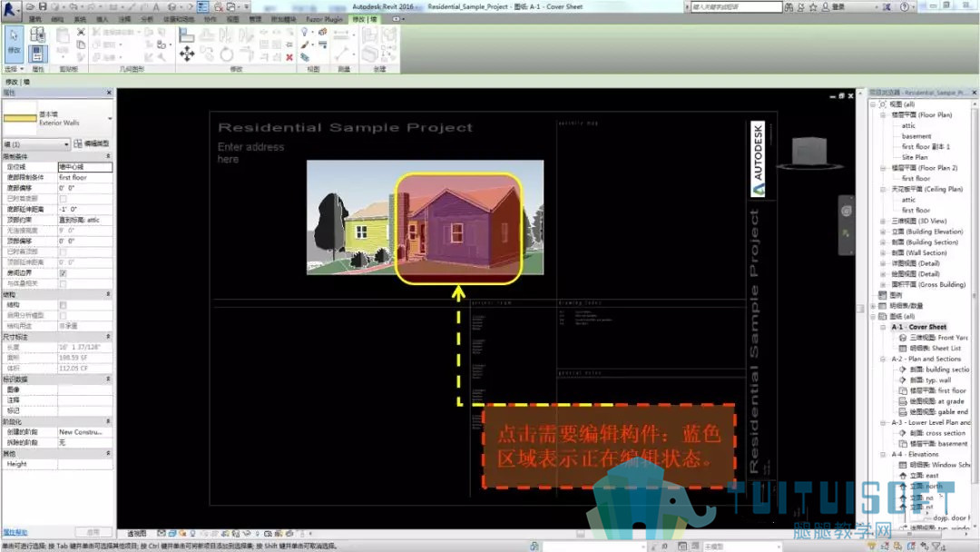Open the first ribbon tab (Architecture)
Image resolution: width=980 pixels, height=552 pixels.
click(x=35, y=19)
